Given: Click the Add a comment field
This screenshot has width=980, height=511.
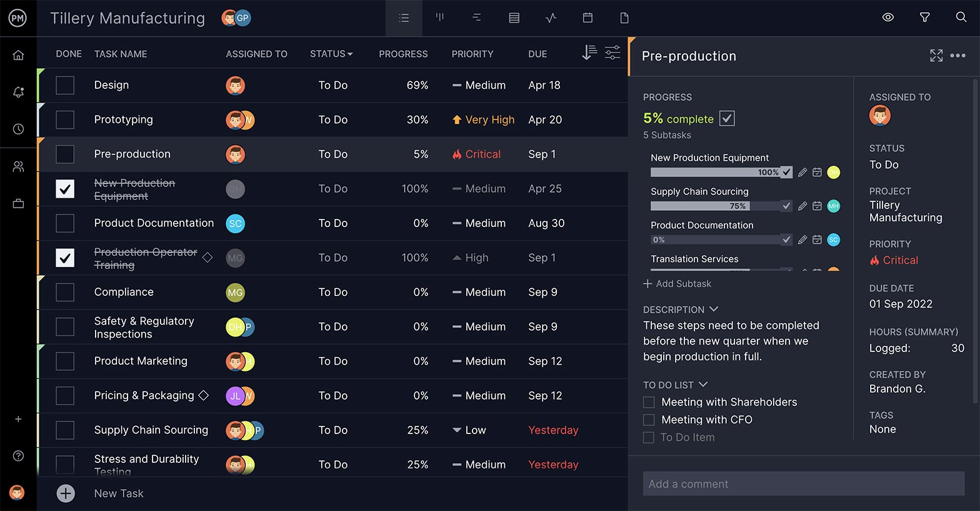Looking at the screenshot, I should [x=803, y=483].
